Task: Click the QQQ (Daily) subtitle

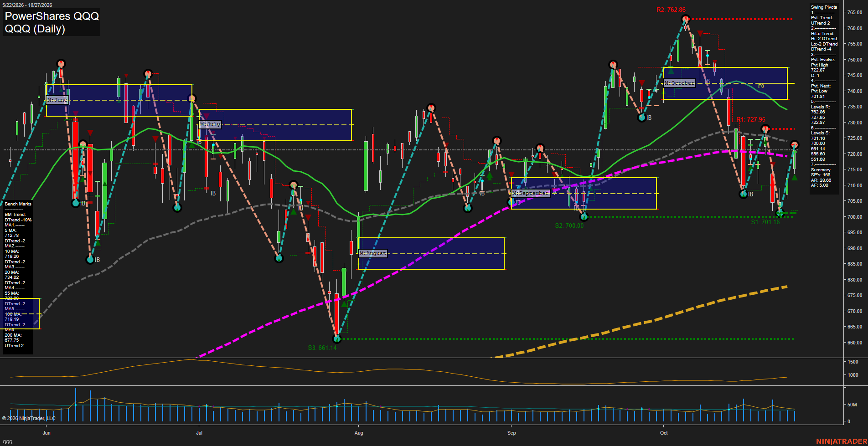Action: click(x=35, y=29)
